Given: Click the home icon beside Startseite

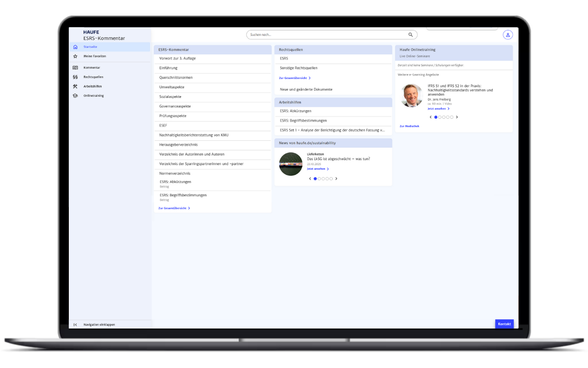Looking at the screenshot, I should (x=75, y=47).
